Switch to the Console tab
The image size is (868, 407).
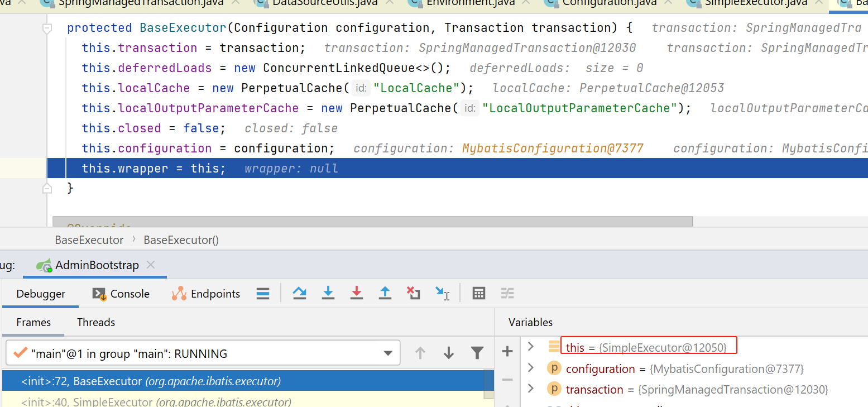point(121,294)
